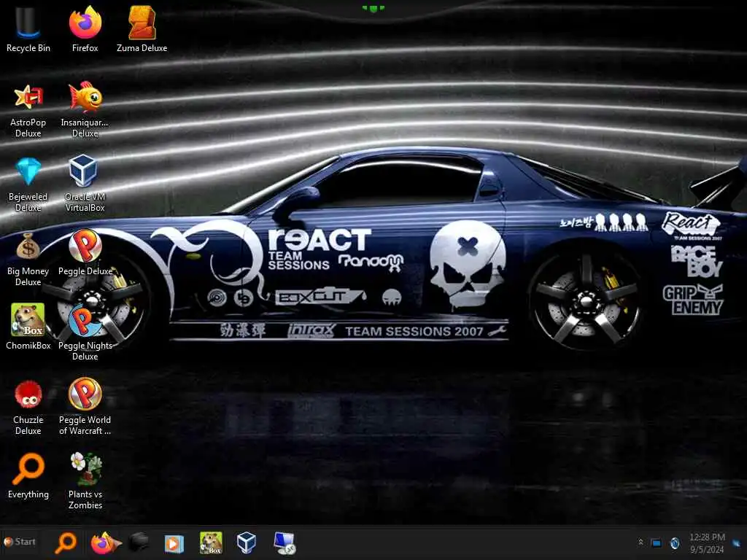Select Peggle Deluxe desktop icon
747x560 pixels.
[85, 253]
